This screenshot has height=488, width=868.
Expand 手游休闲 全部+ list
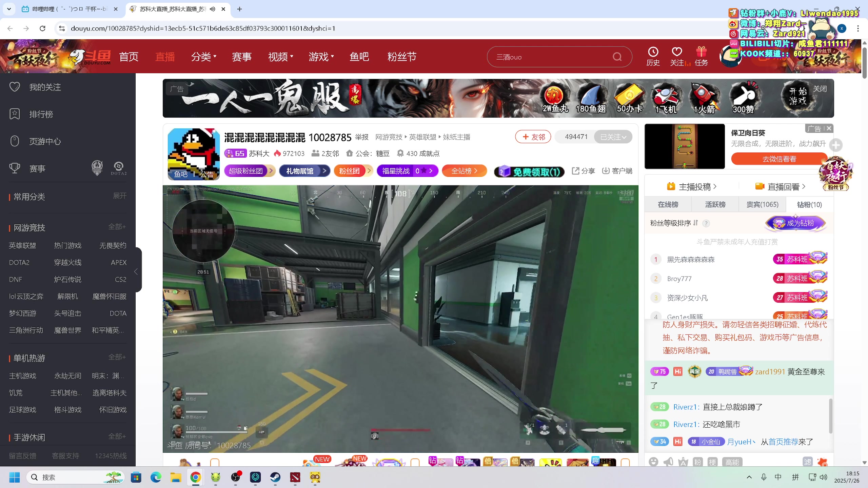[117, 436]
